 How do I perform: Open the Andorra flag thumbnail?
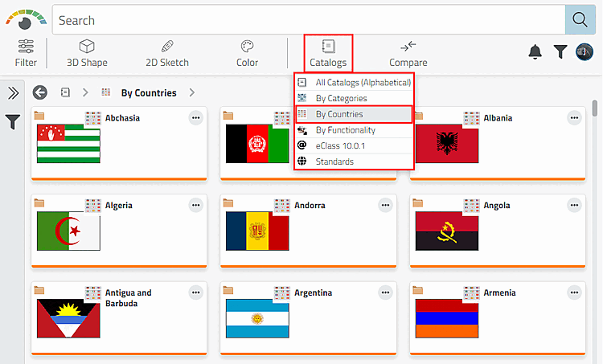click(x=257, y=231)
